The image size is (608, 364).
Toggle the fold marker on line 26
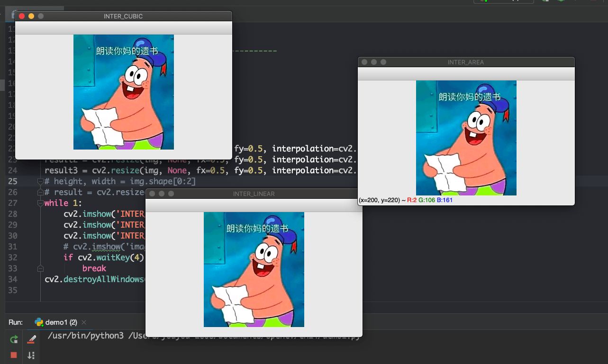pos(40,192)
